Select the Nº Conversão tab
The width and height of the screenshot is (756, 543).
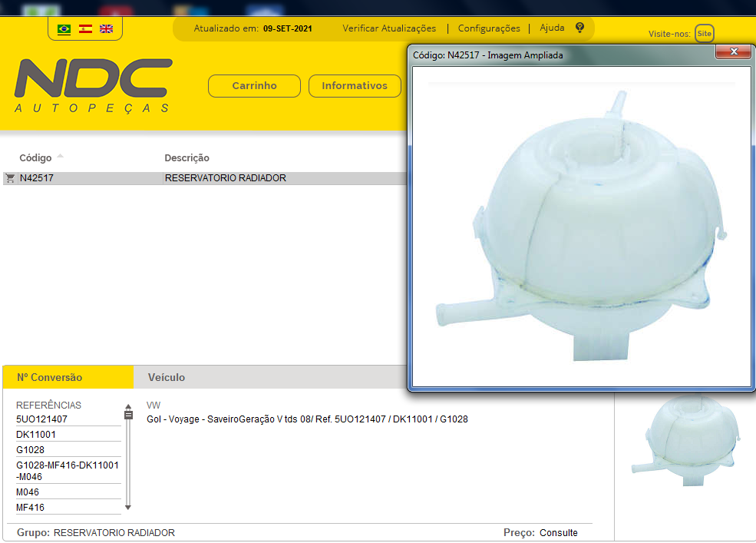(x=49, y=377)
